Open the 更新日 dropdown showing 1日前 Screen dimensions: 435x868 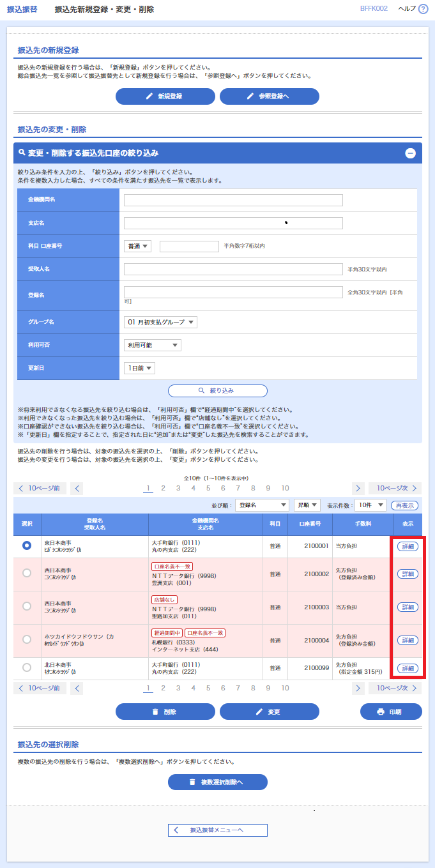tap(139, 369)
